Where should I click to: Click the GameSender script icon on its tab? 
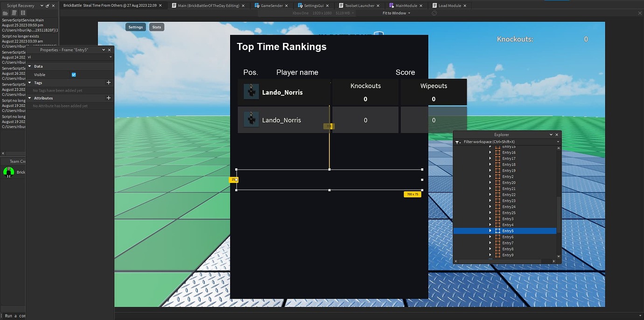257,5
